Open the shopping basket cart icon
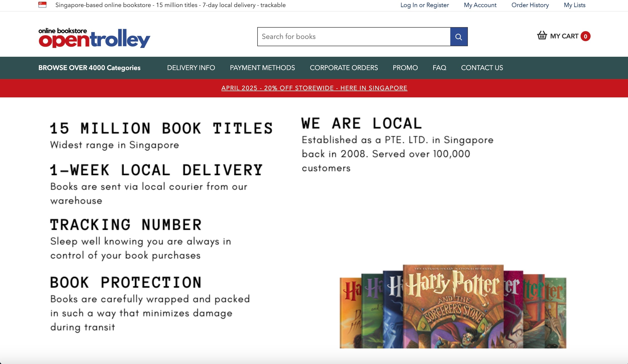 pos(542,35)
